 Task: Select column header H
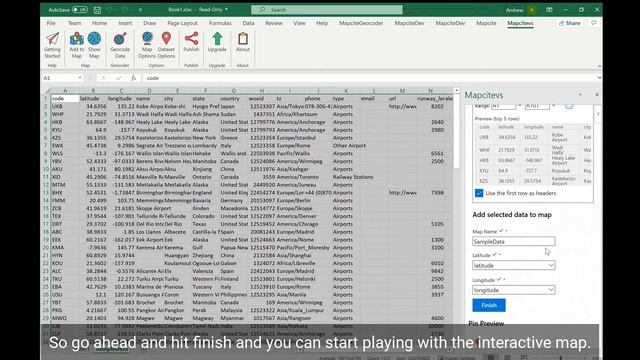click(x=261, y=91)
